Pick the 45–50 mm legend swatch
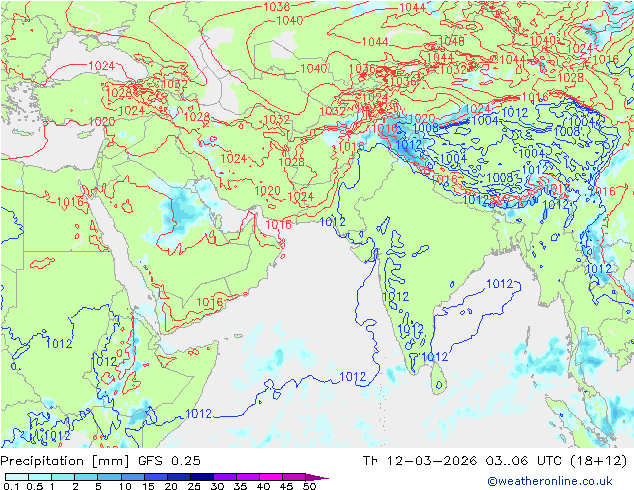This screenshot has height=490, width=634. (x=294, y=477)
